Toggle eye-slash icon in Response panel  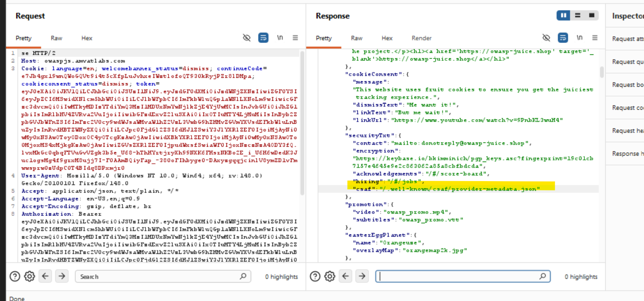click(x=546, y=38)
